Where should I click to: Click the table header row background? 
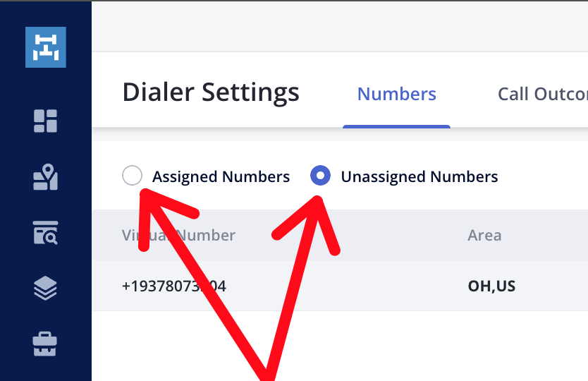[x=340, y=236]
